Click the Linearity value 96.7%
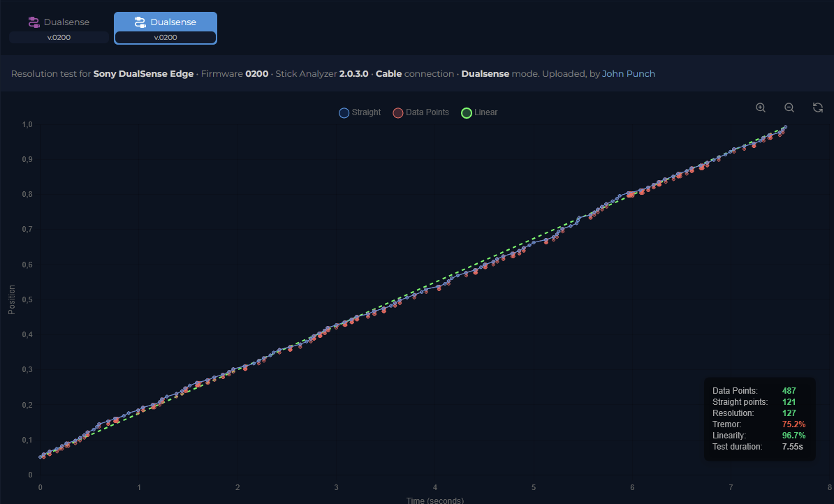The image size is (834, 504). (793, 436)
